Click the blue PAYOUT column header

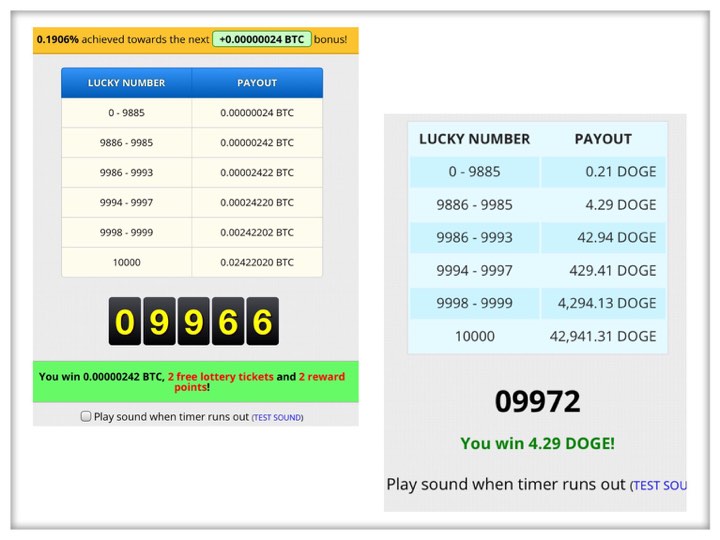(257, 83)
